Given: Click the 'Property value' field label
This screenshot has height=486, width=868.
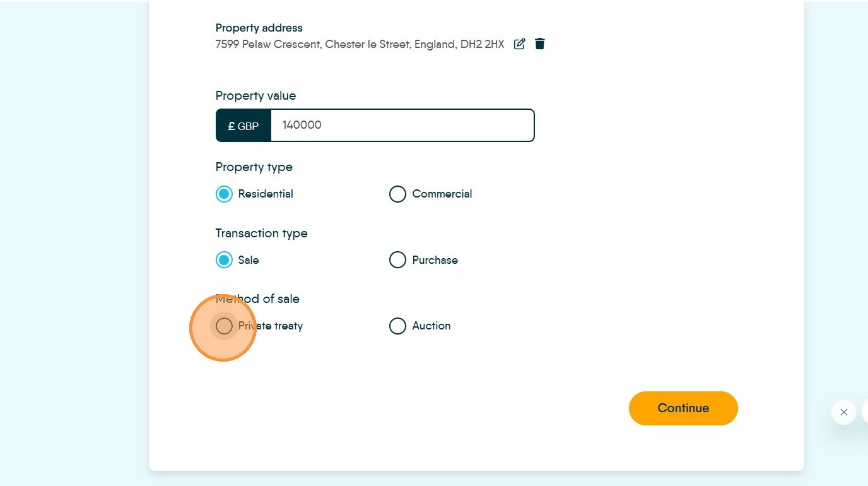Looking at the screenshot, I should tap(255, 96).
